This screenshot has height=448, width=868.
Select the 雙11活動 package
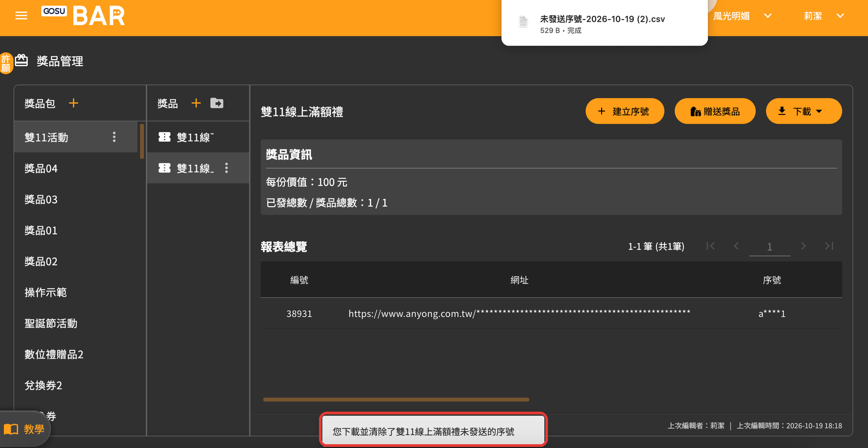pyautogui.click(x=76, y=137)
